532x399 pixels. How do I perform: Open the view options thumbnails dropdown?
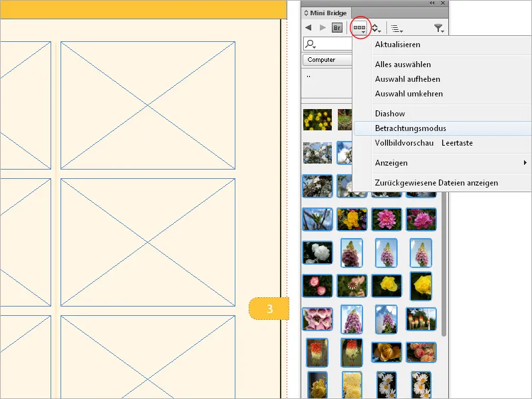pos(360,28)
